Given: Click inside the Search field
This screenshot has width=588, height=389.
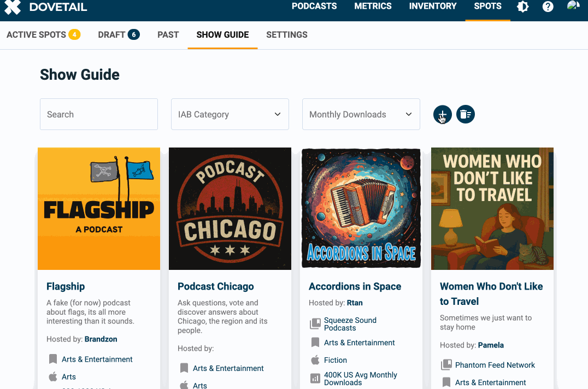Looking at the screenshot, I should point(98,114).
